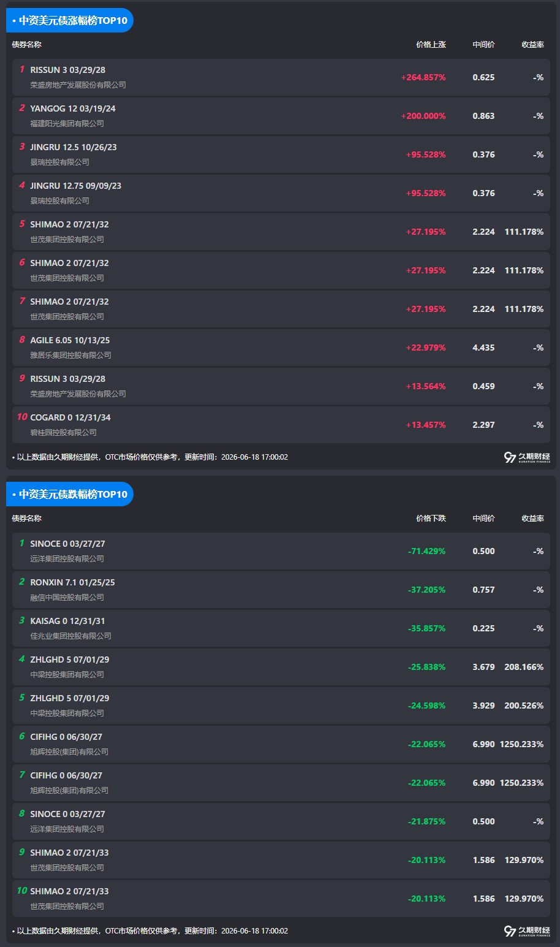Screen dimensions: 560x947
Task: Select 111.178% yield in rank 5 gainers row
Action: [524, 232]
